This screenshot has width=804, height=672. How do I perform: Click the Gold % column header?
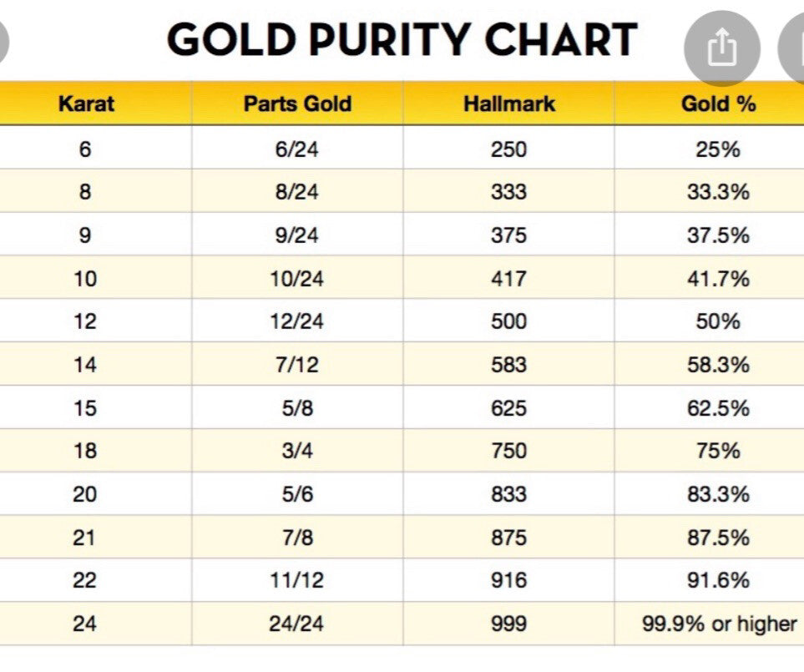[x=718, y=104]
